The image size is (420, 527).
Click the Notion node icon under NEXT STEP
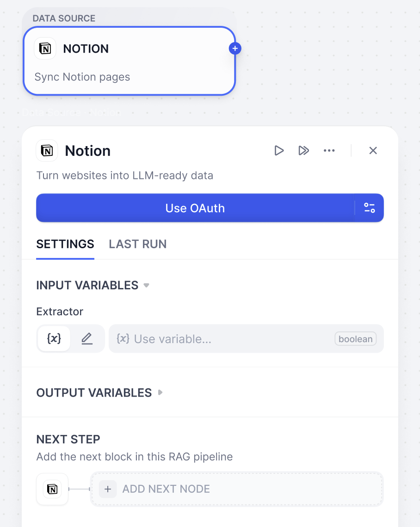pyautogui.click(x=52, y=489)
